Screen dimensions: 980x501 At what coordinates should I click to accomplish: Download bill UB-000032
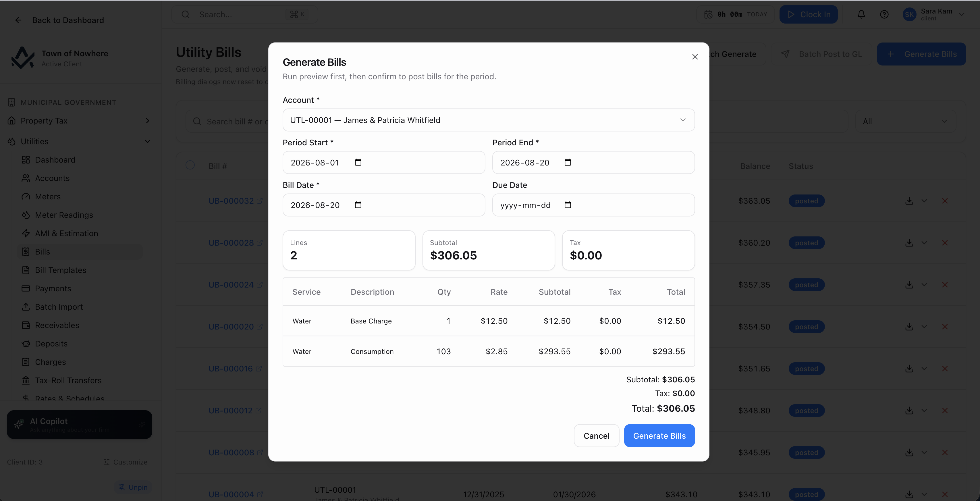tap(909, 201)
